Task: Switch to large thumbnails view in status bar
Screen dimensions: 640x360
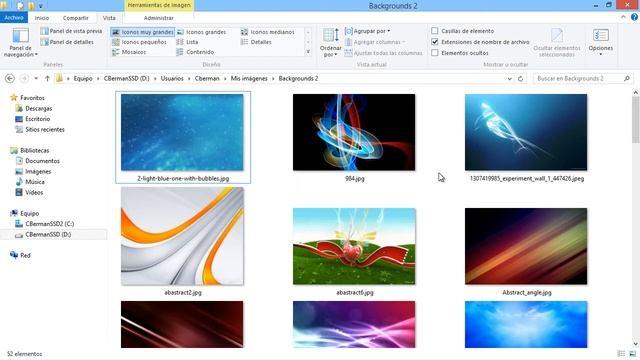Action: tap(633, 353)
